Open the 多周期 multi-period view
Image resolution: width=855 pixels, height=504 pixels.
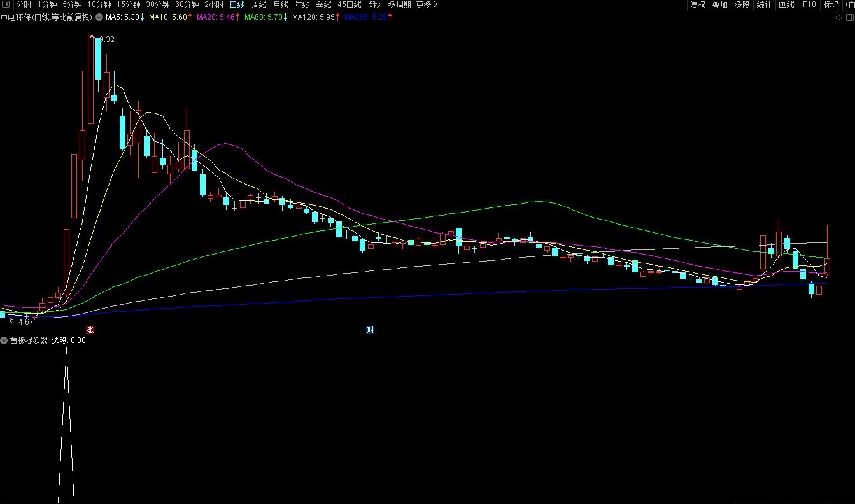[399, 4]
